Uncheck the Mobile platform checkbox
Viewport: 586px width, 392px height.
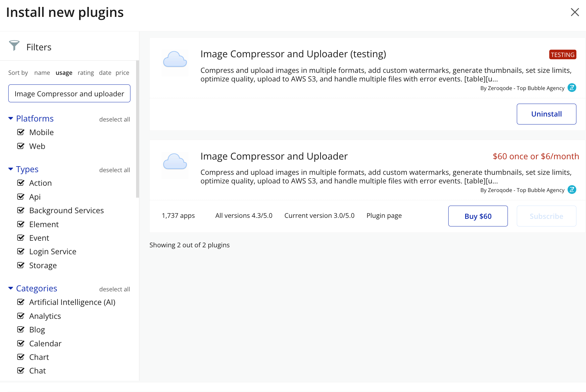tap(21, 132)
